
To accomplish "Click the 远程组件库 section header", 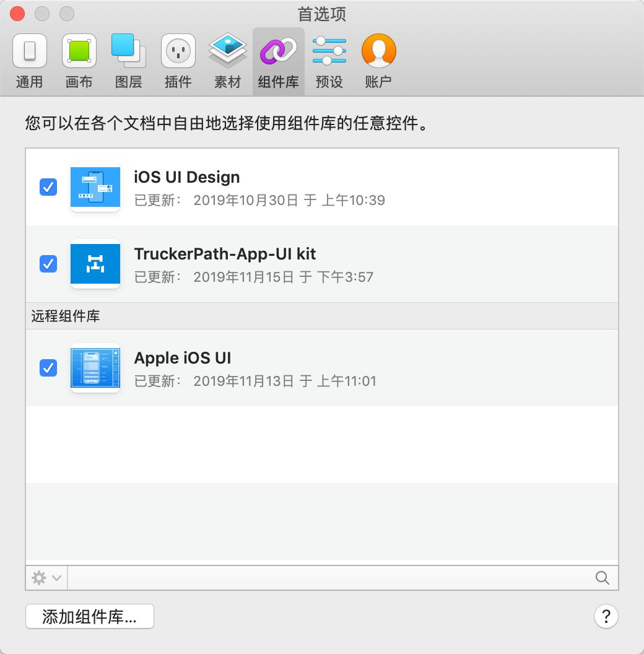I will coord(322,316).
